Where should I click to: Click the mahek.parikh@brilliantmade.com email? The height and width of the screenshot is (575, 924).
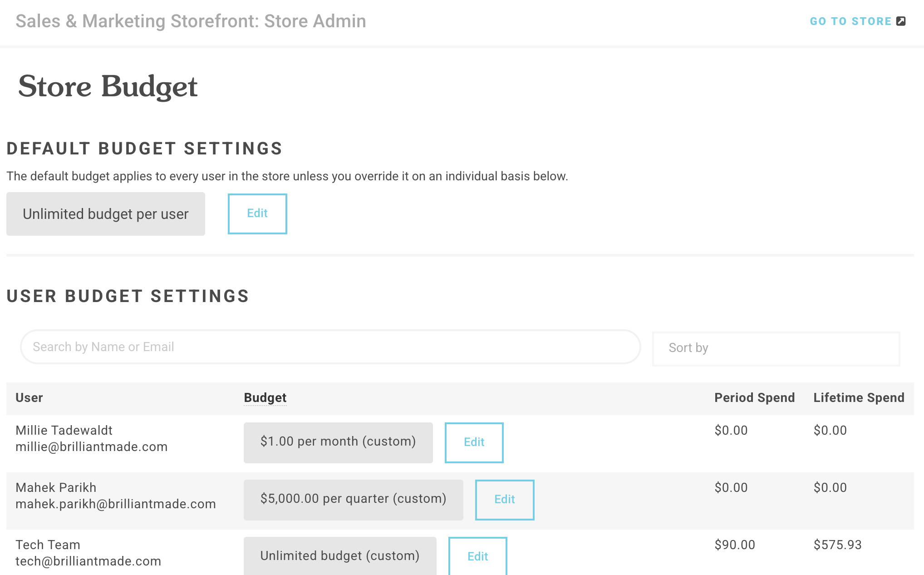coord(115,504)
